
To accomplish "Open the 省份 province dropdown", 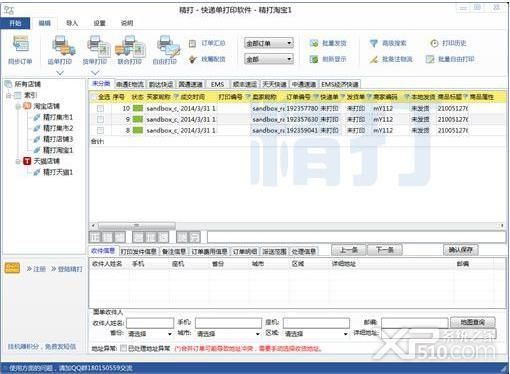I will click(x=149, y=334).
